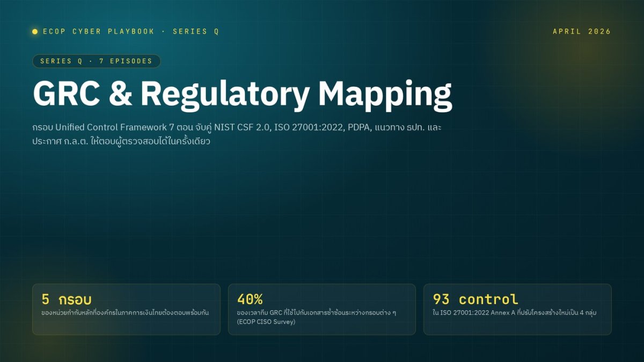Click the '93 control' stat heading
The width and height of the screenshot is (644, 362).
coord(475,299)
